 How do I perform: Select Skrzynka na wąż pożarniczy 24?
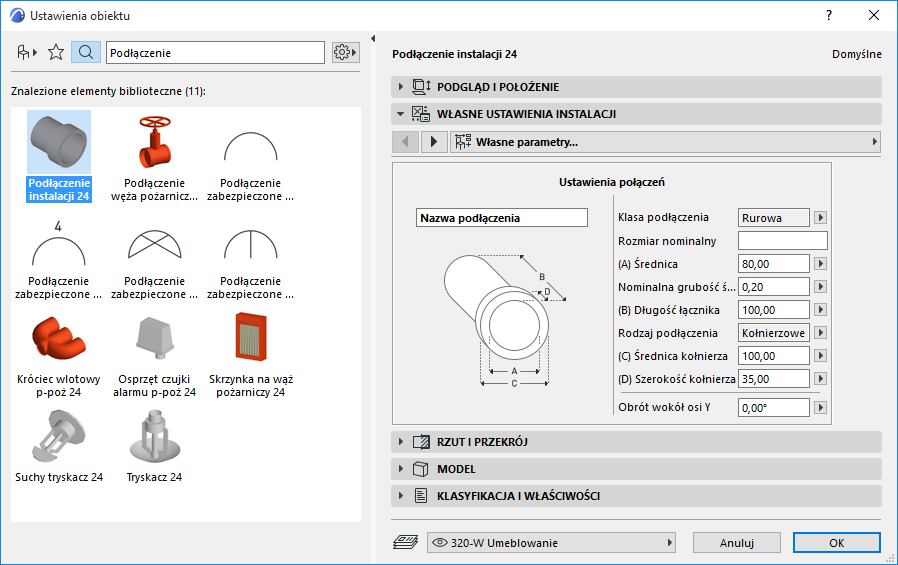[250, 355]
